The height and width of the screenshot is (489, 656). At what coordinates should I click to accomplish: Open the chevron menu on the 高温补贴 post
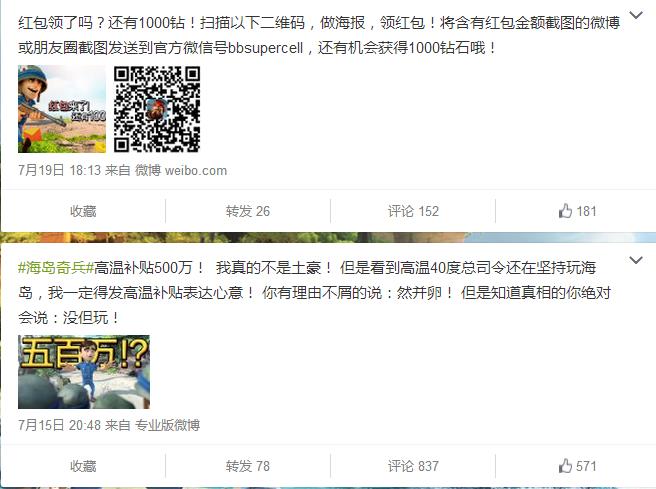[x=635, y=260]
